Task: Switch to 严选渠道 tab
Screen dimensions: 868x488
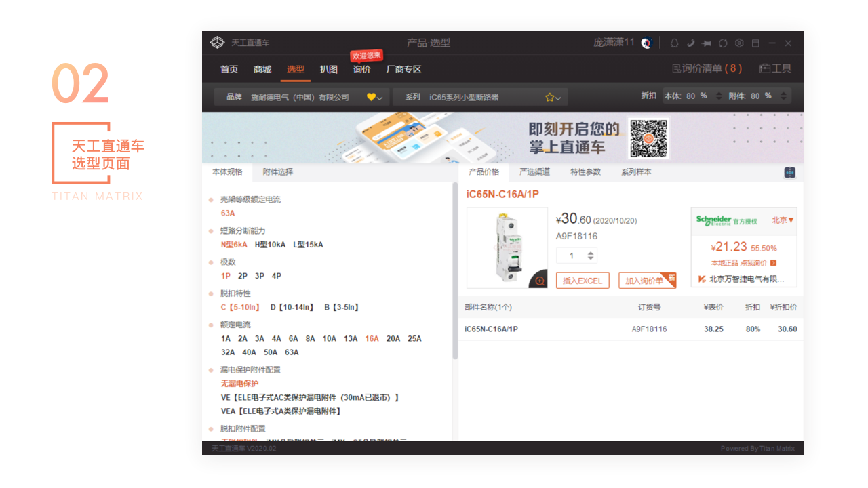Action: tap(535, 172)
